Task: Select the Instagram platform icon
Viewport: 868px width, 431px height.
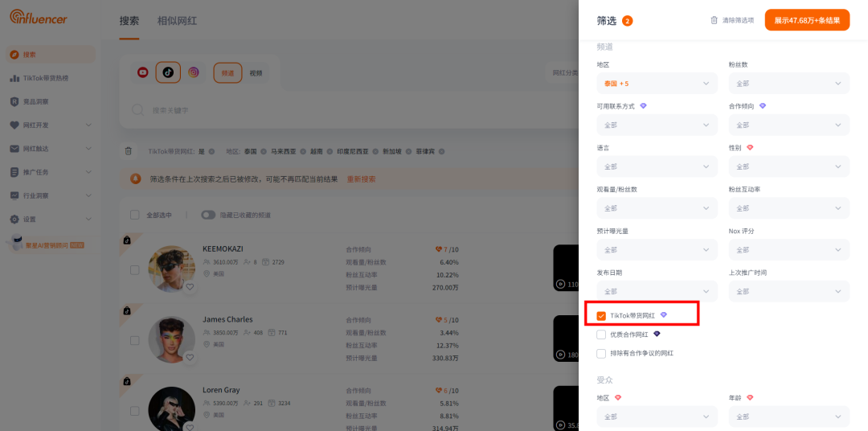Action: (x=193, y=72)
